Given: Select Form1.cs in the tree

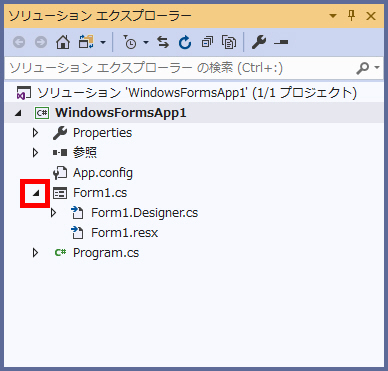Looking at the screenshot, I should [100, 193].
